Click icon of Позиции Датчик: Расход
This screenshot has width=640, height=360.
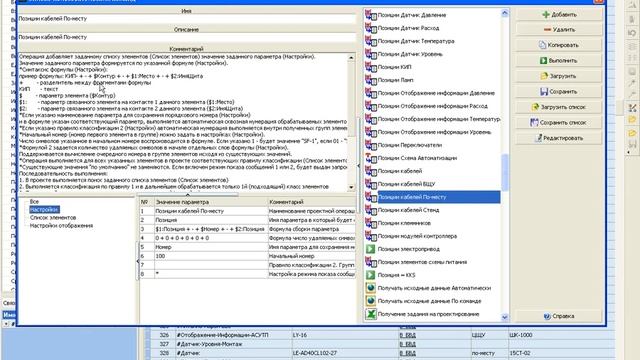pos(371,28)
